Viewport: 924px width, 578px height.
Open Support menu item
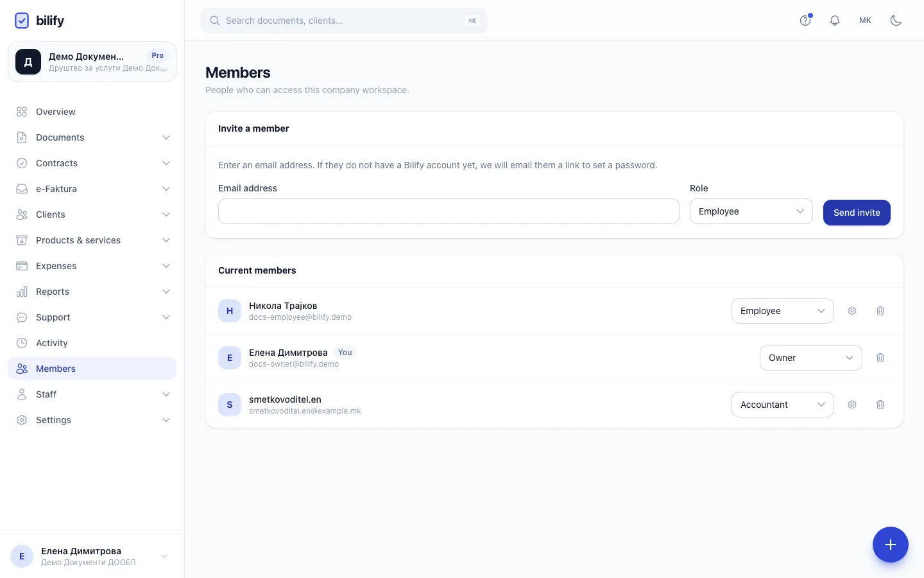tap(92, 317)
